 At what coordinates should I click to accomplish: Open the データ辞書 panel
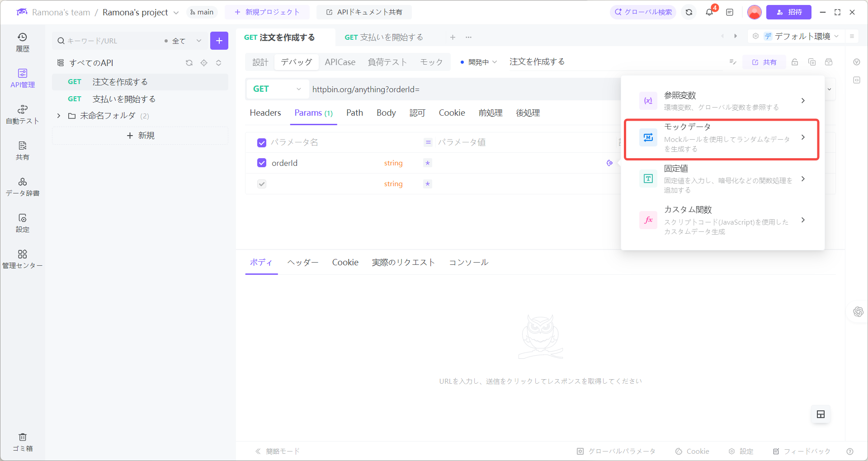23,186
